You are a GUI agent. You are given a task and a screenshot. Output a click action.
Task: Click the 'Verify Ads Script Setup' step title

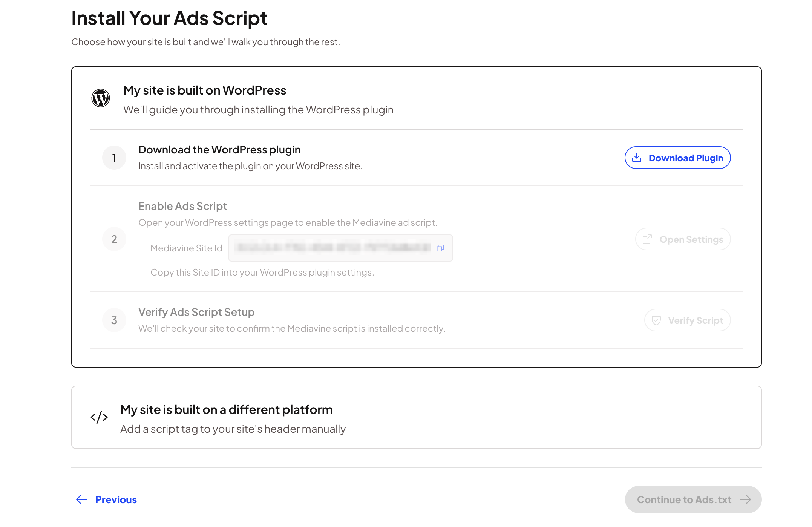pyautogui.click(x=196, y=312)
